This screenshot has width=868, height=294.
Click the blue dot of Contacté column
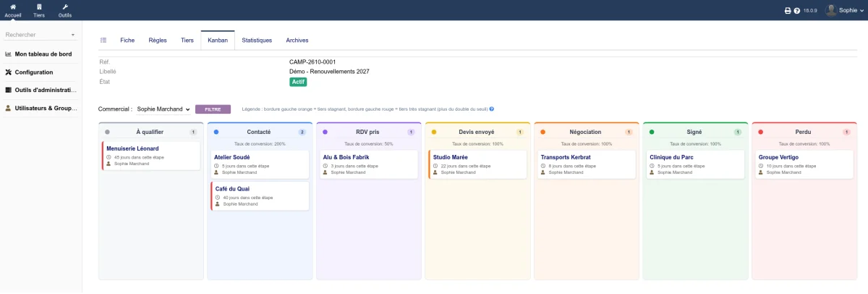pyautogui.click(x=216, y=133)
